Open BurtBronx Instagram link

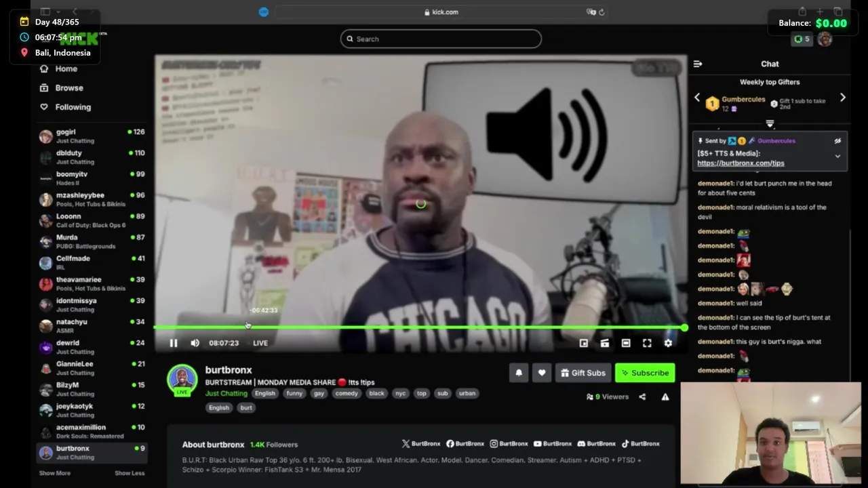(509, 444)
